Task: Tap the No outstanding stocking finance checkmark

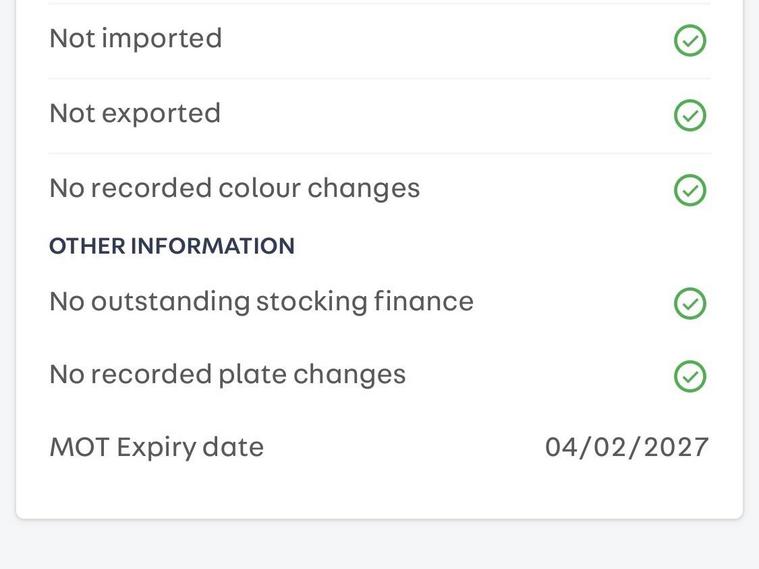Action: pyautogui.click(x=690, y=303)
